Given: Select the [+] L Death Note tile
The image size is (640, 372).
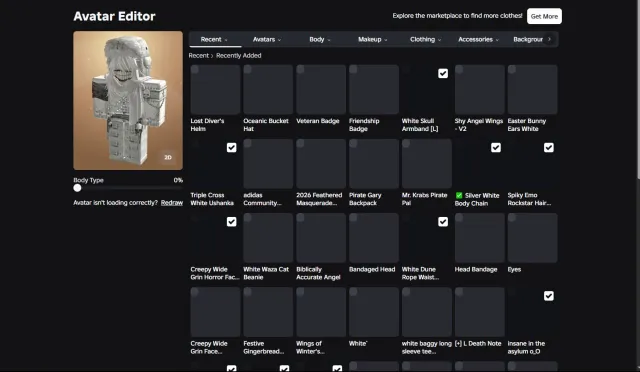Looking at the screenshot, I should [x=480, y=312].
